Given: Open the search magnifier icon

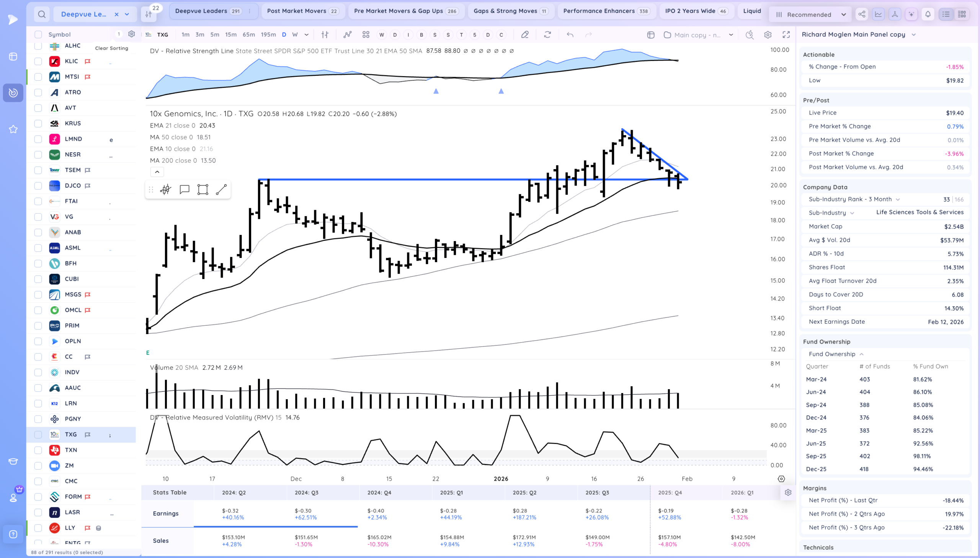Looking at the screenshot, I should (x=42, y=15).
